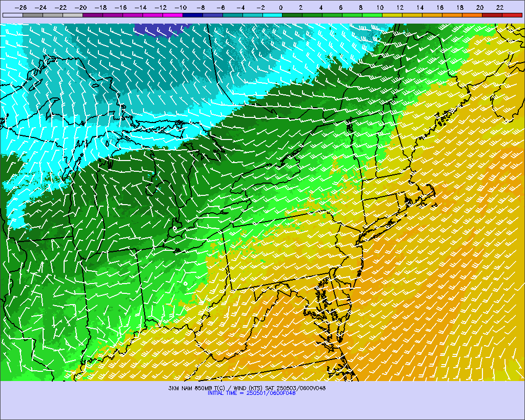Click the dark gray swatch between -26 and -24
Image resolution: width=525 pixels, height=420 pixels.
pos(33,15)
